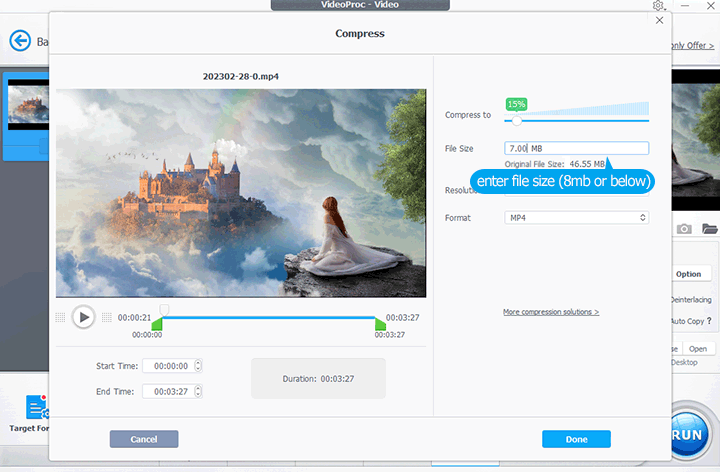Click the next frame dotted icon
Viewport: 720px width, 472px height.
click(107, 317)
